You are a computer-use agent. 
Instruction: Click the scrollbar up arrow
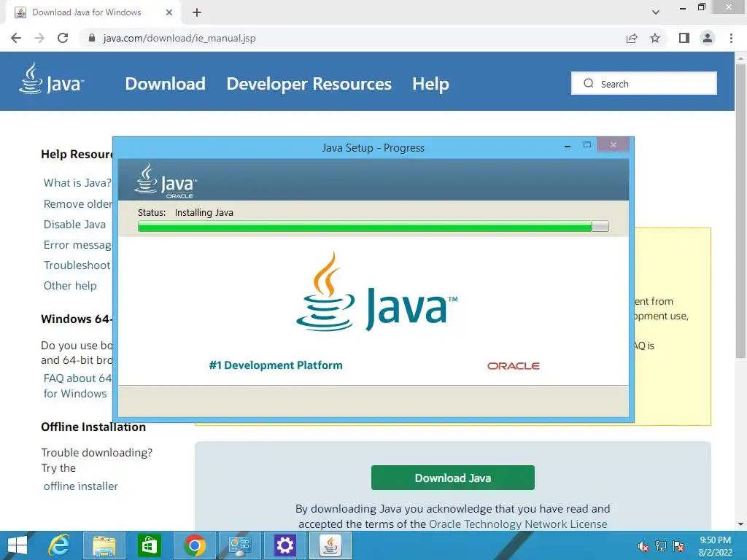[740, 57]
